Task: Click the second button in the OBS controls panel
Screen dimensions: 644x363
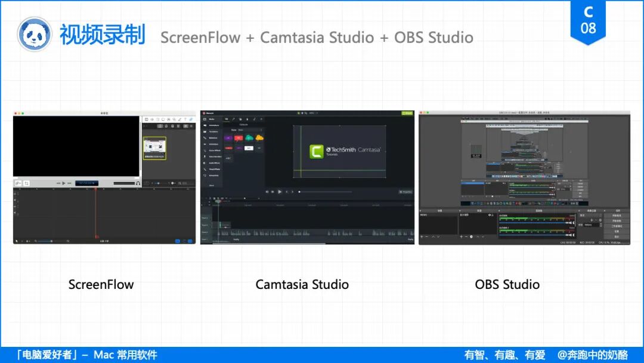Action: pyautogui.click(x=617, y=221)
